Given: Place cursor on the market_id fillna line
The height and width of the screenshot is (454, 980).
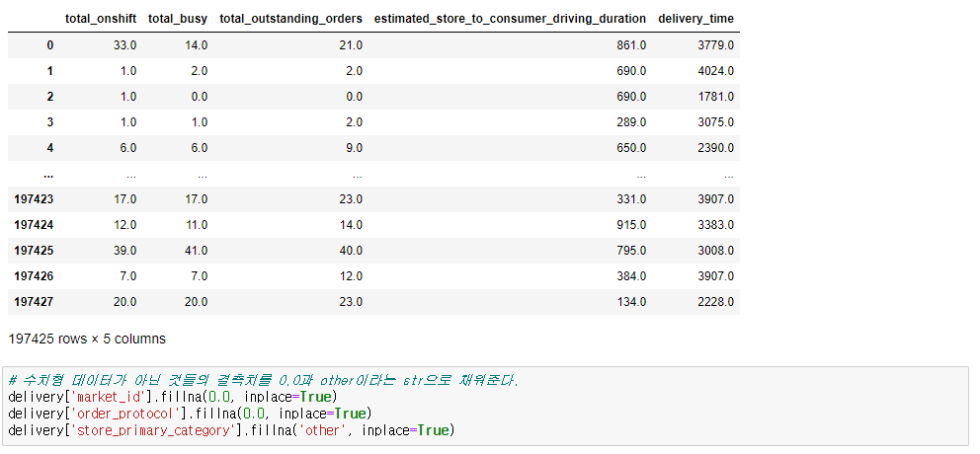Looking at the screenshot, I should pyautogui.click(x=173, y=397).
